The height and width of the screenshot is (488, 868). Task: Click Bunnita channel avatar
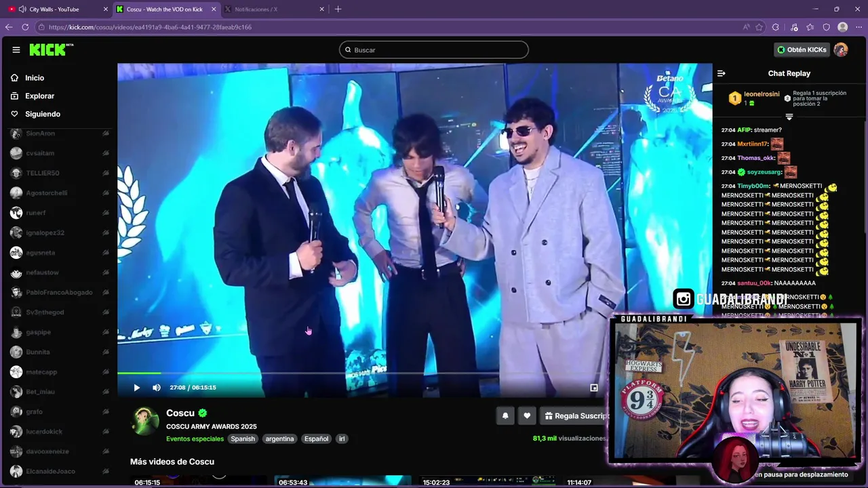click(x=16, y=352)
